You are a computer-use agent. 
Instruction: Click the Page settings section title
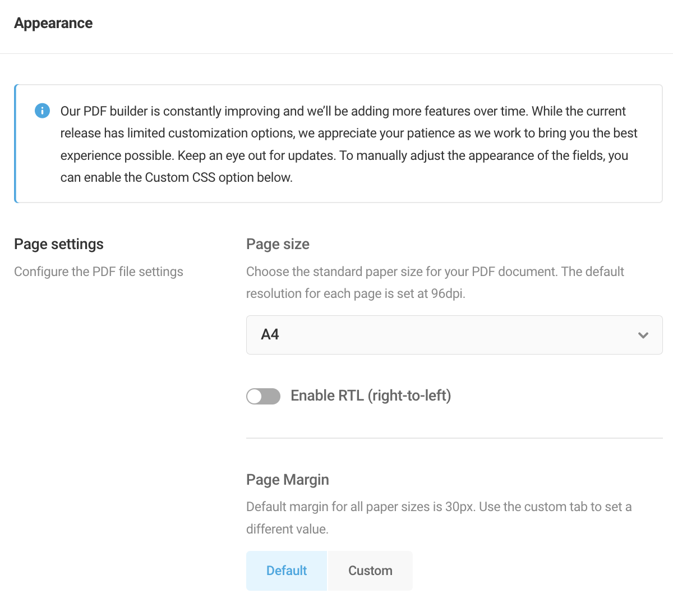coord(58,244)
